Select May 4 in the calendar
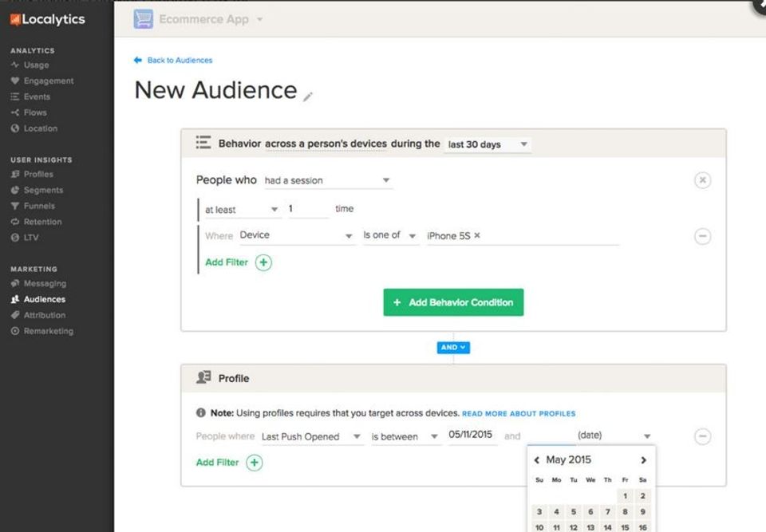766x532 pixels. pos(556,512)
